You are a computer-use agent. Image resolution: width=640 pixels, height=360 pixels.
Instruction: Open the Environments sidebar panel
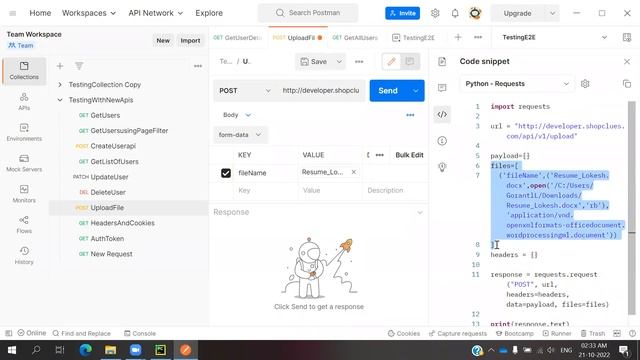click(x=24, y=132)
